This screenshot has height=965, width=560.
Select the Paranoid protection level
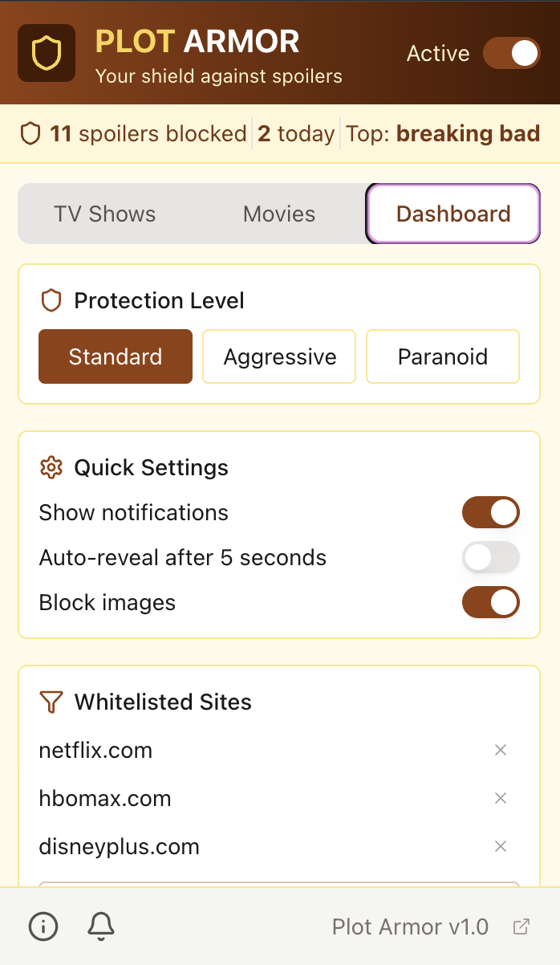pyautogui.click(x=442, y=356)
